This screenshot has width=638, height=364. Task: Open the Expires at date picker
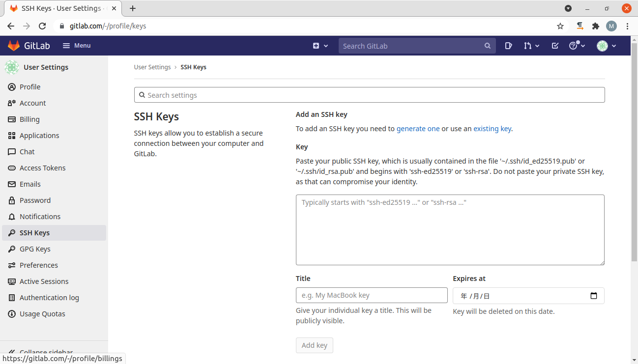tap(594, 295)
